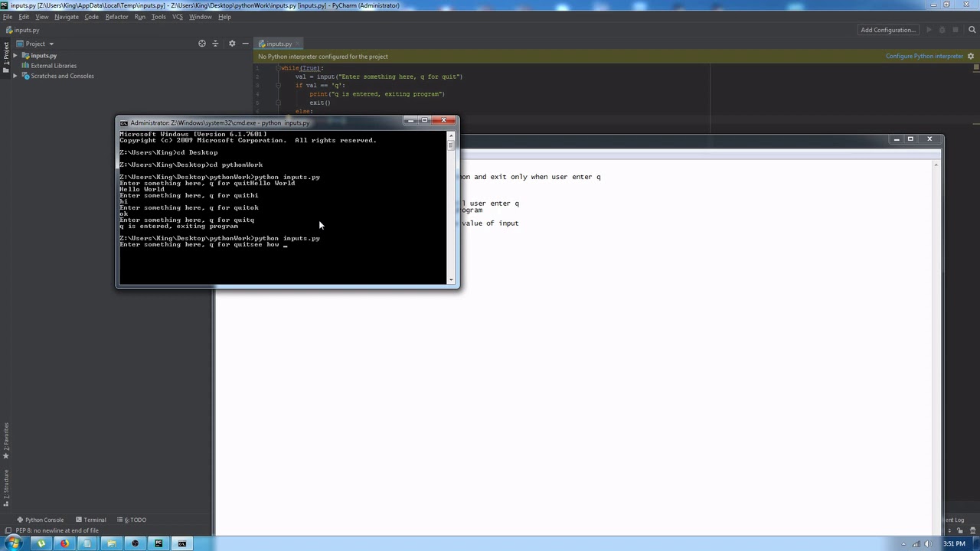Open the Window menu
This screenshot has height=551, width=980.
pos(201,17)
